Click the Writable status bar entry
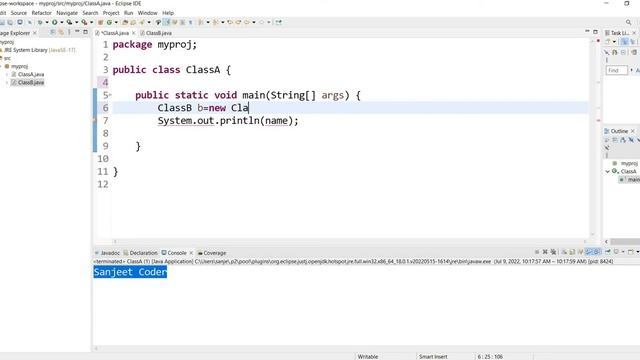 pyautogui.click(x=368, y=356)
